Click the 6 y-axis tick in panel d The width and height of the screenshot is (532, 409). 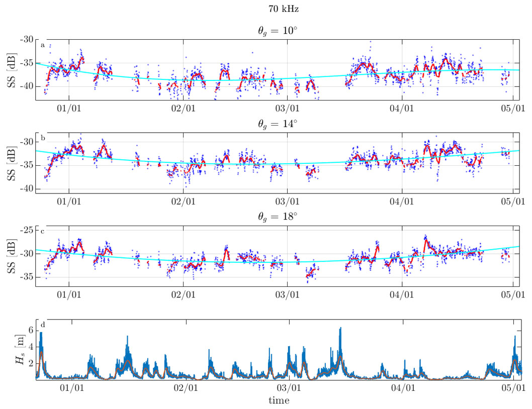coord(30,330)
